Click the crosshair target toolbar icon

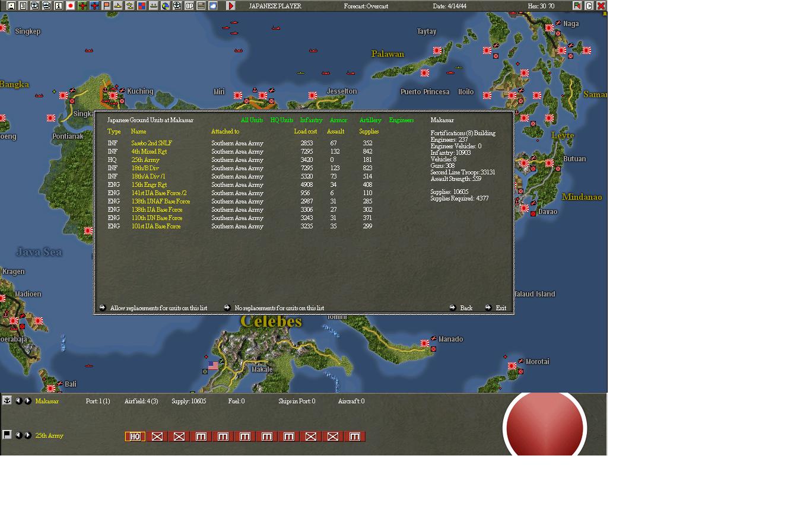tap(177, 6)
